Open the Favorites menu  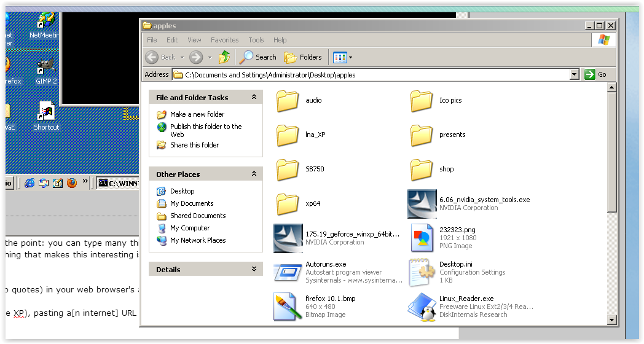point(225,40)
